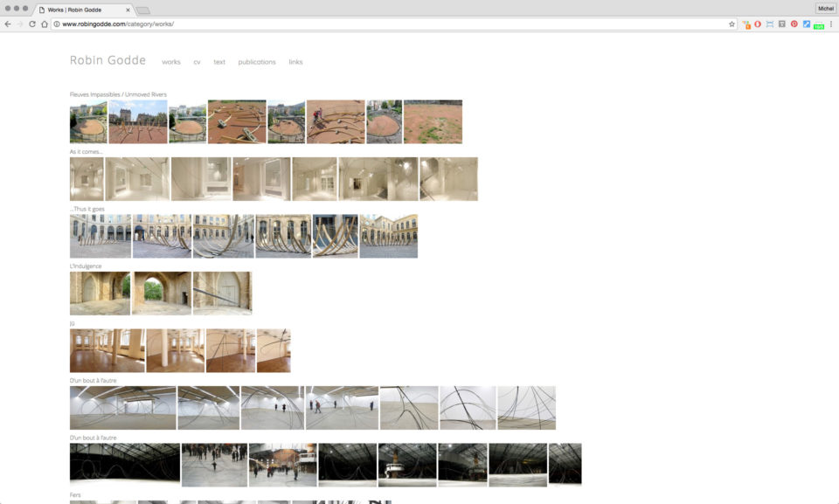Open a new tab beside Works tab

click(x=142, y=10)
